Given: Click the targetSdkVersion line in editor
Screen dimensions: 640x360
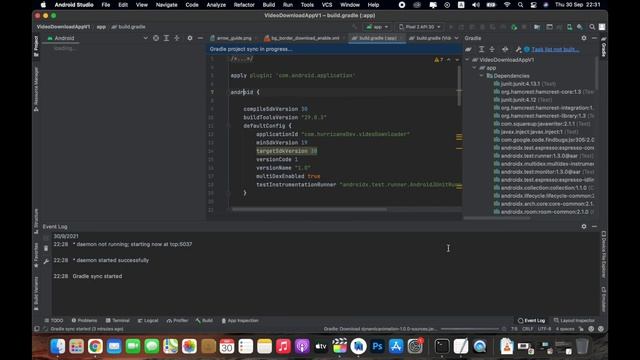Looking at the screenshot, I should (287, 151).
